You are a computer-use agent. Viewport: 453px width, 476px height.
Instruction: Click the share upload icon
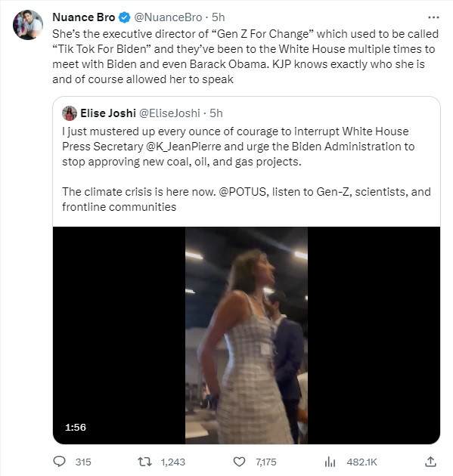coord(430,462)
